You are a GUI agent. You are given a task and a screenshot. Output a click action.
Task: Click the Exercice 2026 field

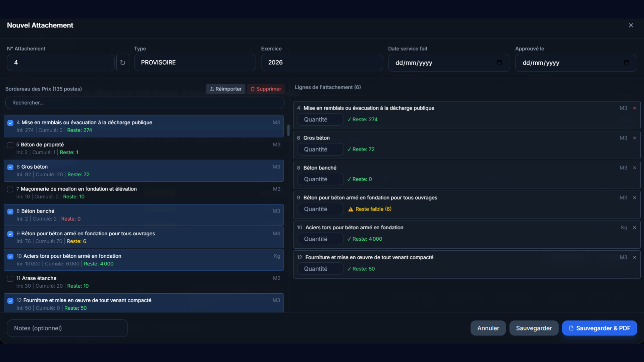click(x=322, y=63)
